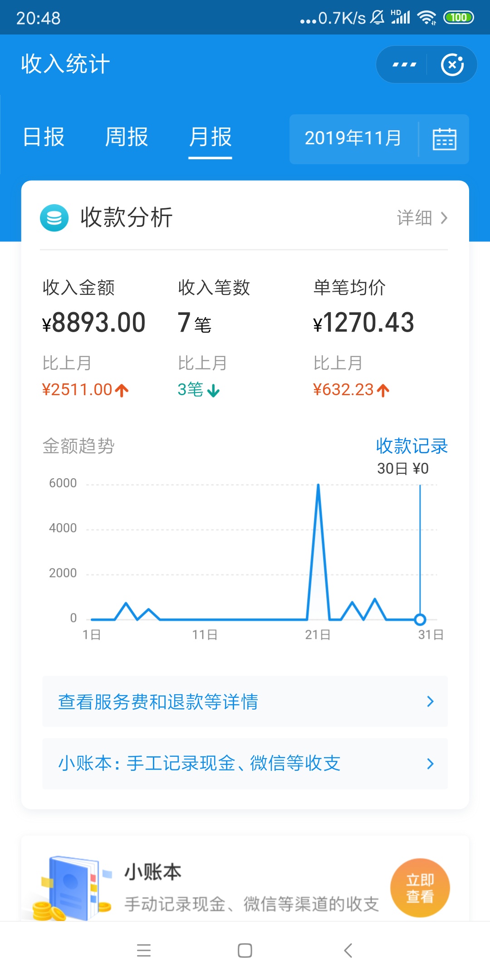Tap the HD signal strength icon
The image size is (490, 980).
(x=401, y=17)
